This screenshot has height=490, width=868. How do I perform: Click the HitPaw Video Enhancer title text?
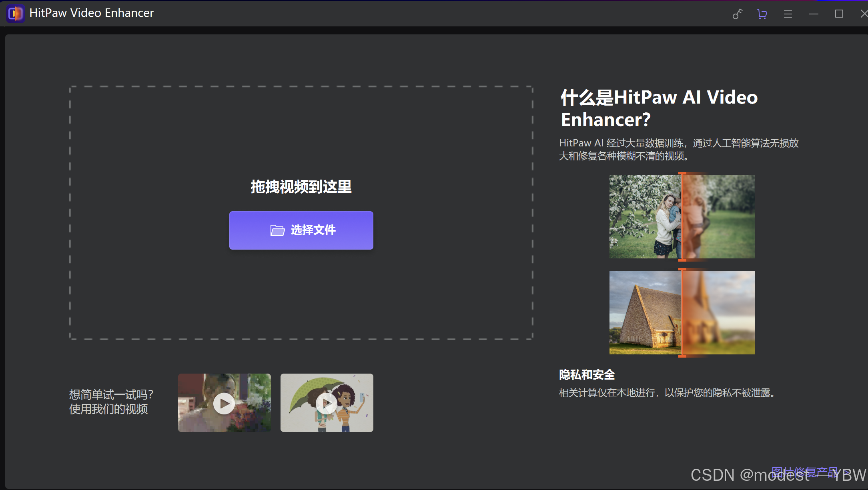coord(92,13)
